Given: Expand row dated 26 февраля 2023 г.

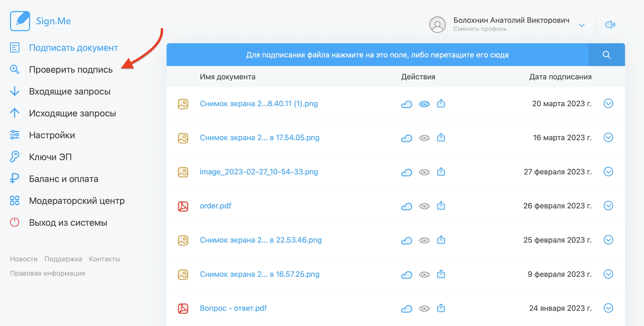Looking at the screenshot, I should (x=608, y=206).
